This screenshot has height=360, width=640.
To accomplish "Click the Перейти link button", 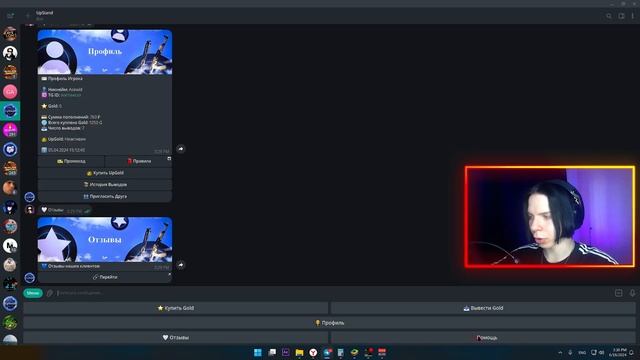I will point(105,277).
